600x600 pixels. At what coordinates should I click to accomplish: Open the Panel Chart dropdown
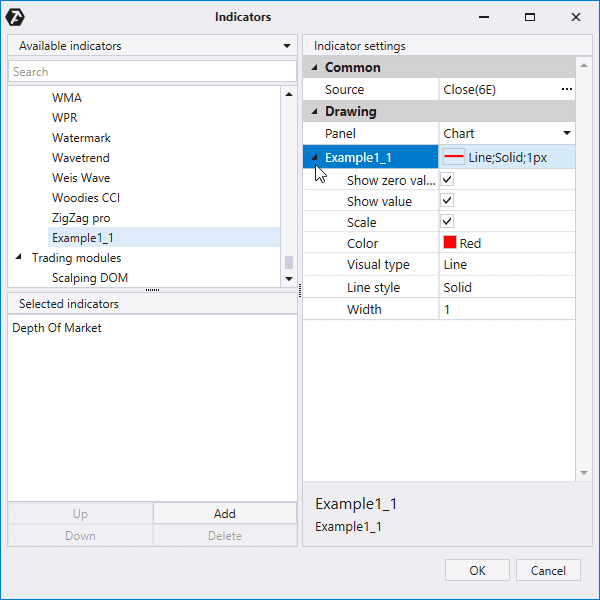[566, 133]
